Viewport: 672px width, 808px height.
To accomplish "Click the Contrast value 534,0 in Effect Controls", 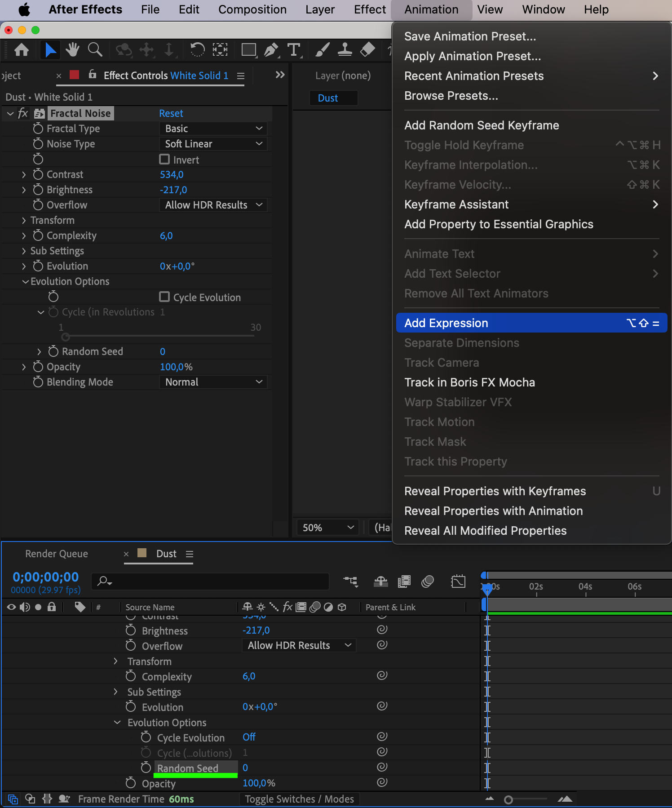I will [172, 174].
